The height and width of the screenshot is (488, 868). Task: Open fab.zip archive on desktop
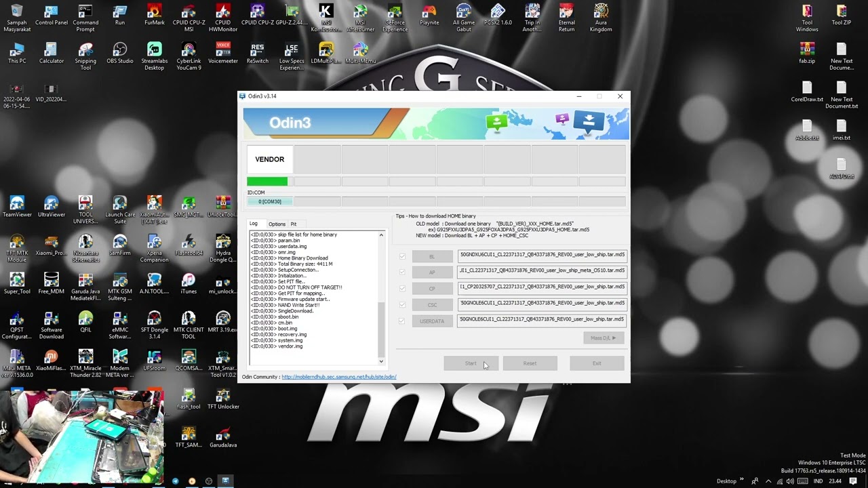[807, 54]
